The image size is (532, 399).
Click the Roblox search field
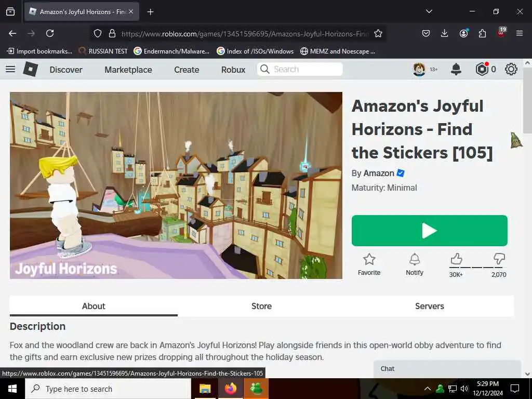pyautogui.click(x=300, y=69)
